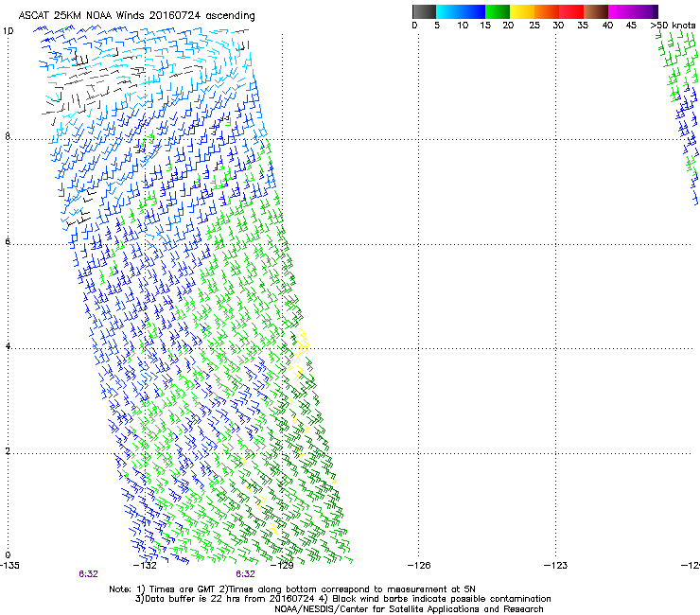Screen dimensions: 700x615
Task: Click the latitude '2' axis label
Action: (x=8, y=451)
